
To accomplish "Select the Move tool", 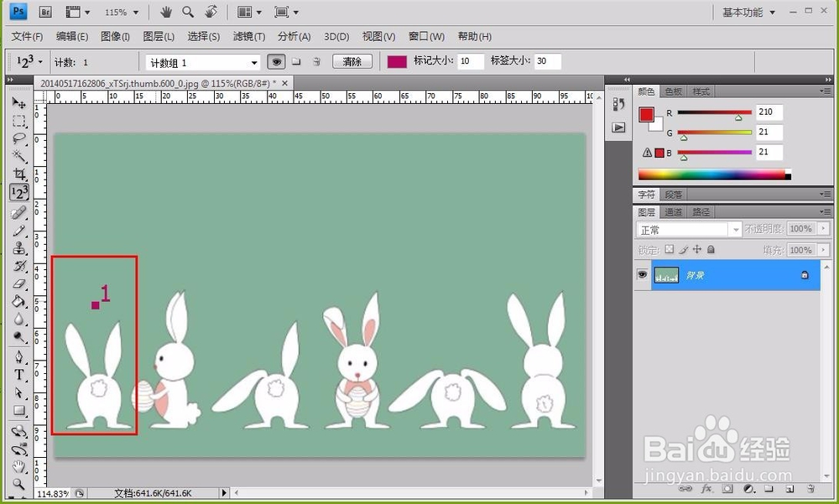I will [18, 102].
